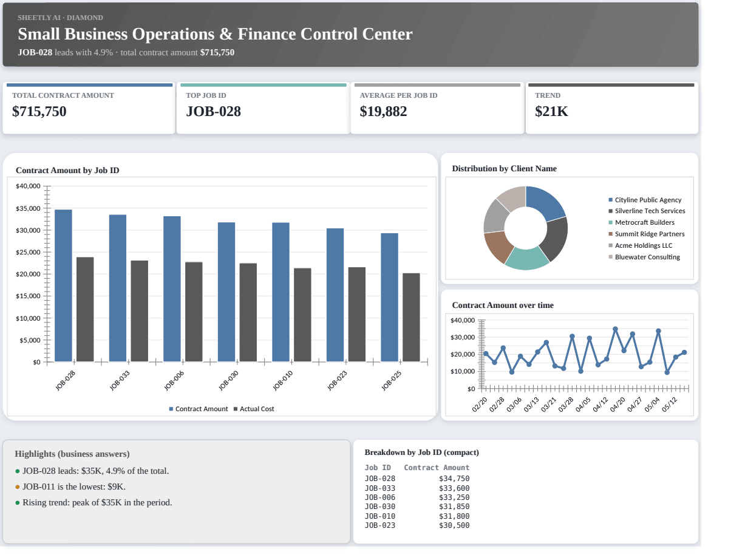Click the highlight JOB-028 leads: $35K bullet
The height and width of the screenshot is (560, 745).
click(92, 471)
